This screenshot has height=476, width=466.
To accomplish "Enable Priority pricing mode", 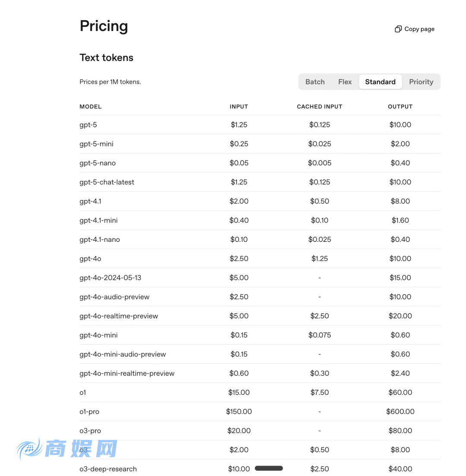I will coord(421,82).
